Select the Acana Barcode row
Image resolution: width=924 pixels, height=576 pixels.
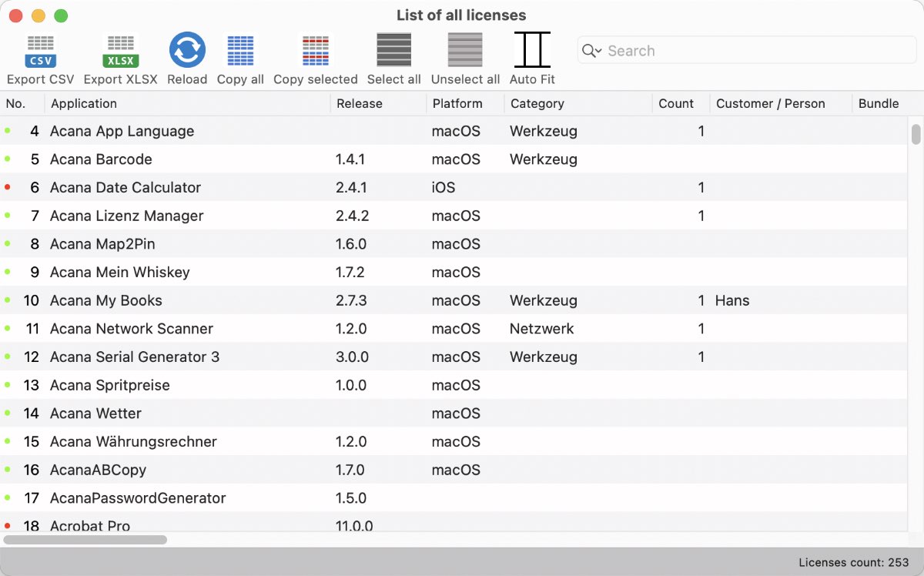click(x=454, y=159)
